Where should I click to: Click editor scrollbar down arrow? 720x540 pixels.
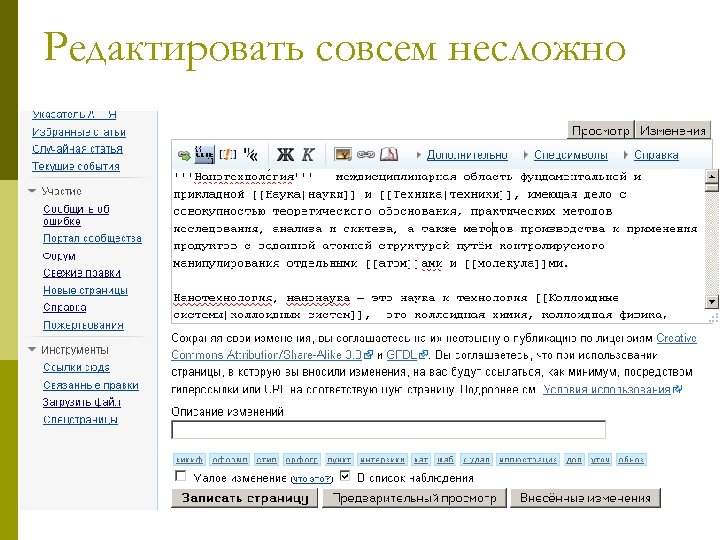(x=712, y=302)
